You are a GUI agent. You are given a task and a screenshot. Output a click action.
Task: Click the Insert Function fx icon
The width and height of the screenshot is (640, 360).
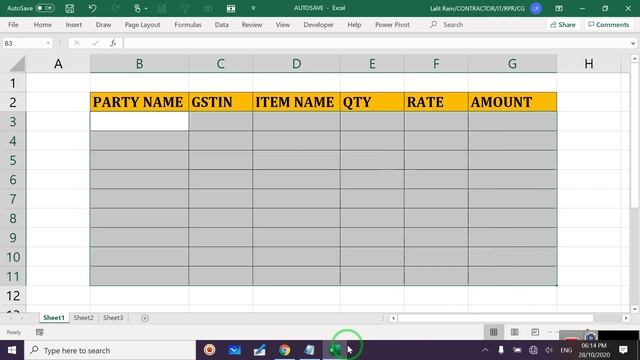coord(113,43)
